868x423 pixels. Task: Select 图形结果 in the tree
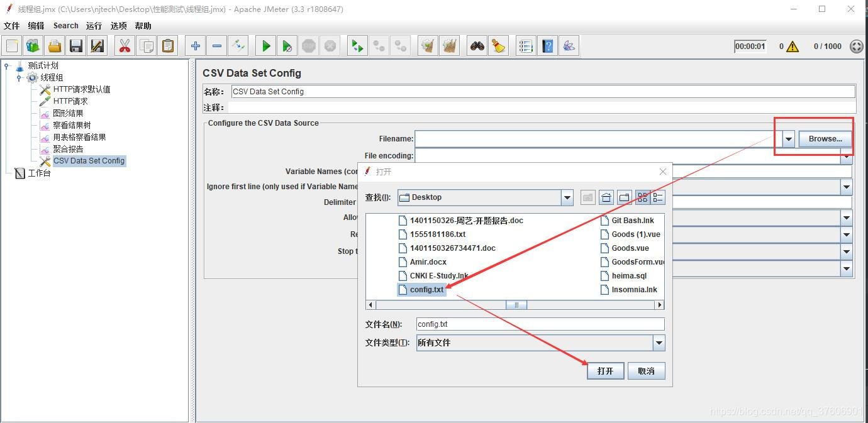coord(68,113)
